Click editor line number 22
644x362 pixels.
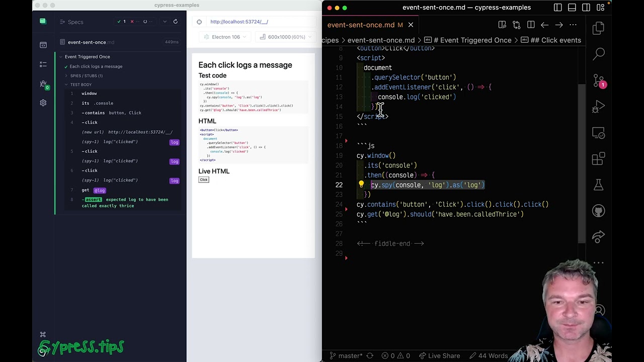click(339, 185)
